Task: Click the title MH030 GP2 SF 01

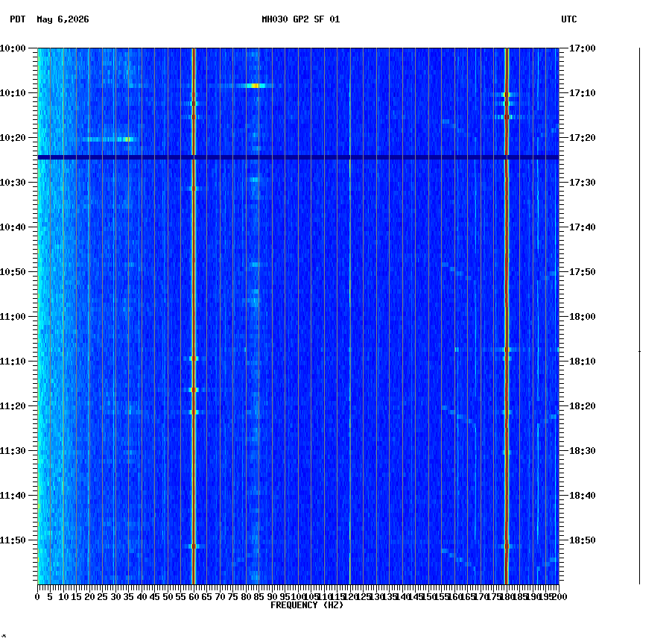Action: click(301, 19)
